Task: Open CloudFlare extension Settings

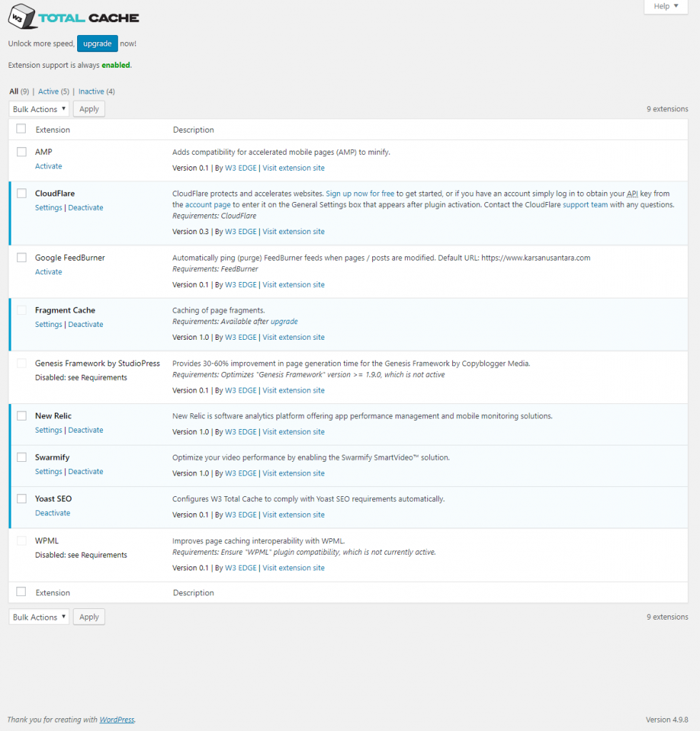Action: click(x=49, y=208)
